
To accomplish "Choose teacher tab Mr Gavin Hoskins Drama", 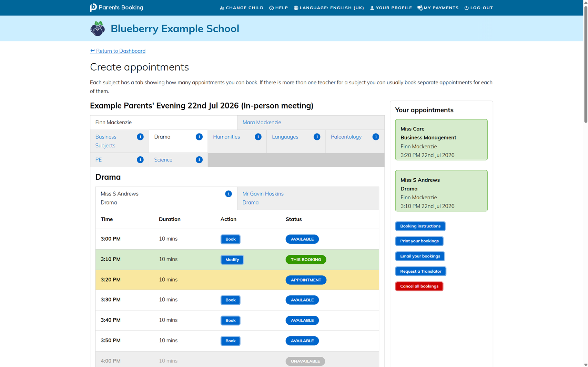I will tap(308, 198).
